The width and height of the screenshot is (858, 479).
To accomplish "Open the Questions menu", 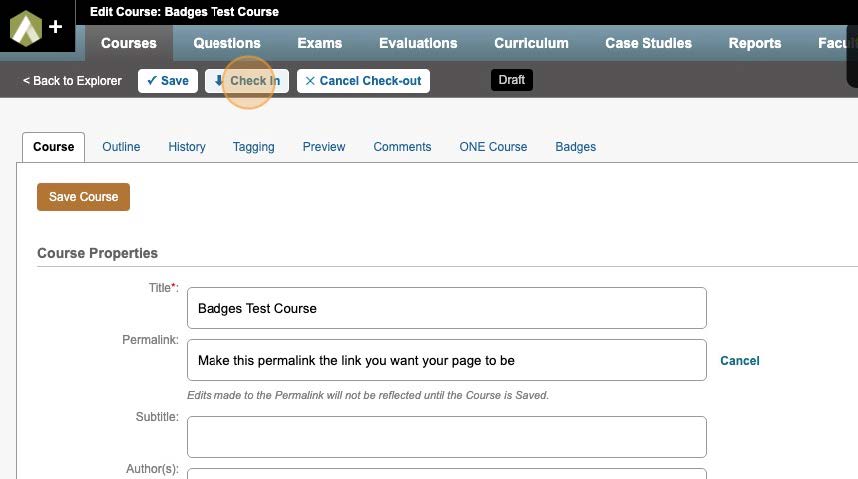I will pos(227,43).
